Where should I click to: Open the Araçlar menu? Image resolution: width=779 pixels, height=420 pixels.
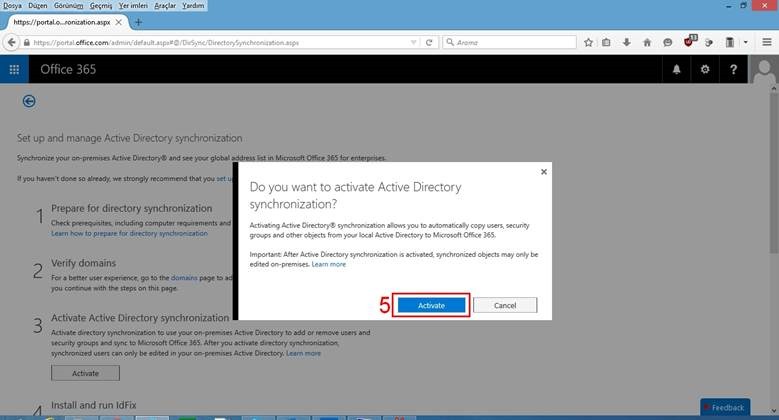pos(165,5)
